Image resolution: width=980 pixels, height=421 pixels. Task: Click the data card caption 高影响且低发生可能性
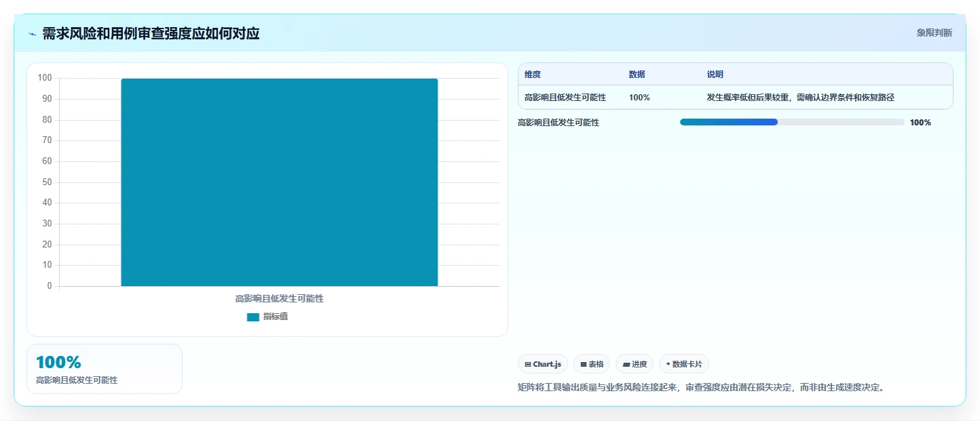(x=77, y=380)
